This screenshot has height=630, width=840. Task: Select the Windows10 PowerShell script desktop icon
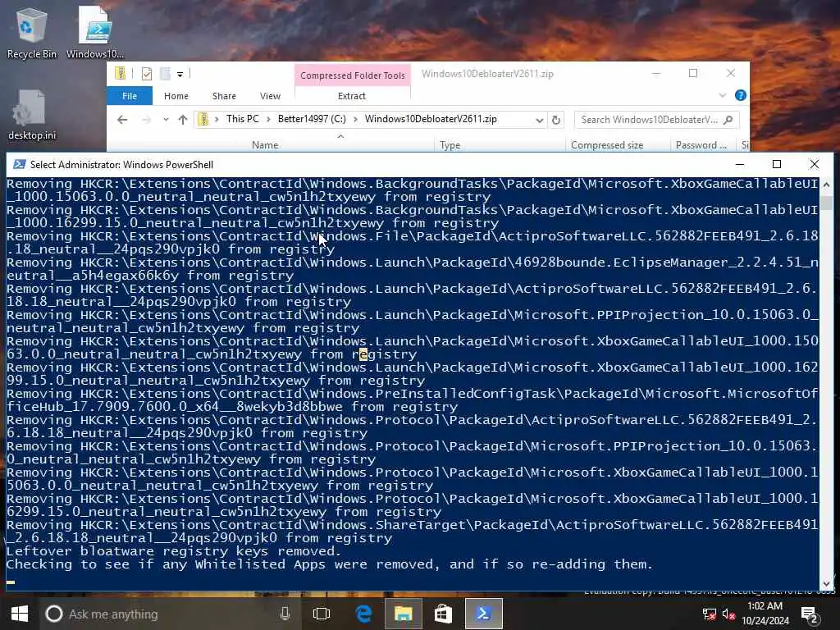(95, 33)
